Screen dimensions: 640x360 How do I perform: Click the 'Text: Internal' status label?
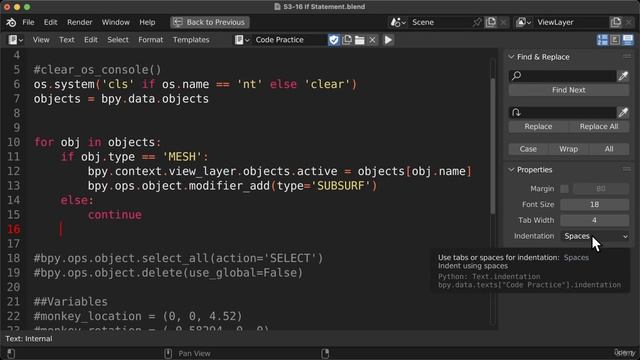coord(29,339)
